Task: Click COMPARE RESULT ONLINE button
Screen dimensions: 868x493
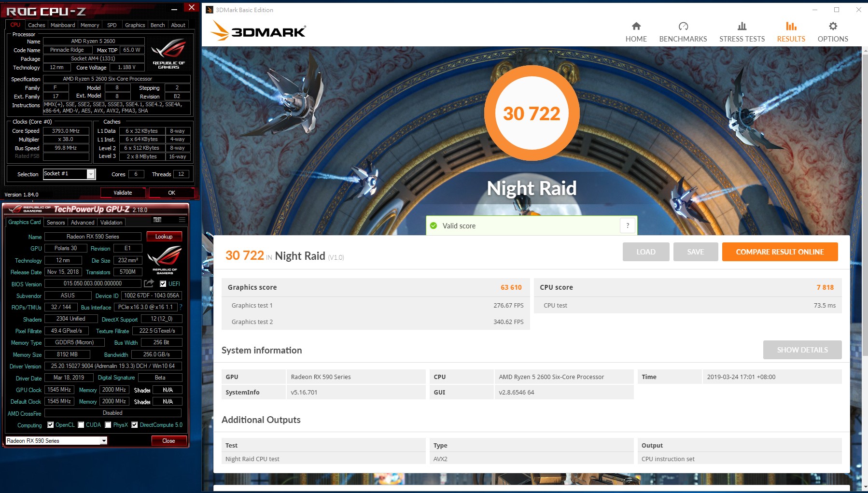Action: pyautogui.click(x=780, y=252)
